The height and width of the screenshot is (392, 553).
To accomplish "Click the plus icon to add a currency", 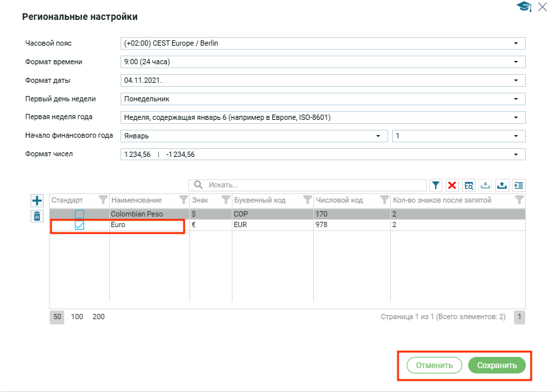I will [37, 201].
